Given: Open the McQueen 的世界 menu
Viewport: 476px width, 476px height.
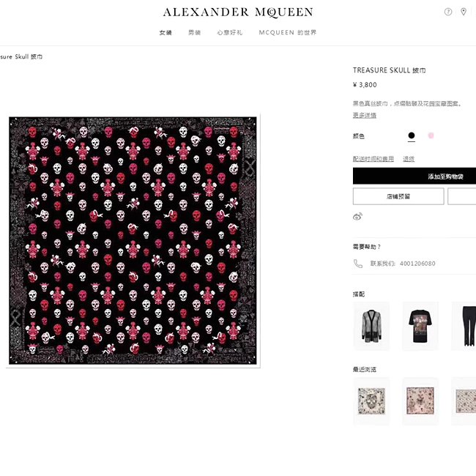Looking at the screenshot, I should coord(288,33).
